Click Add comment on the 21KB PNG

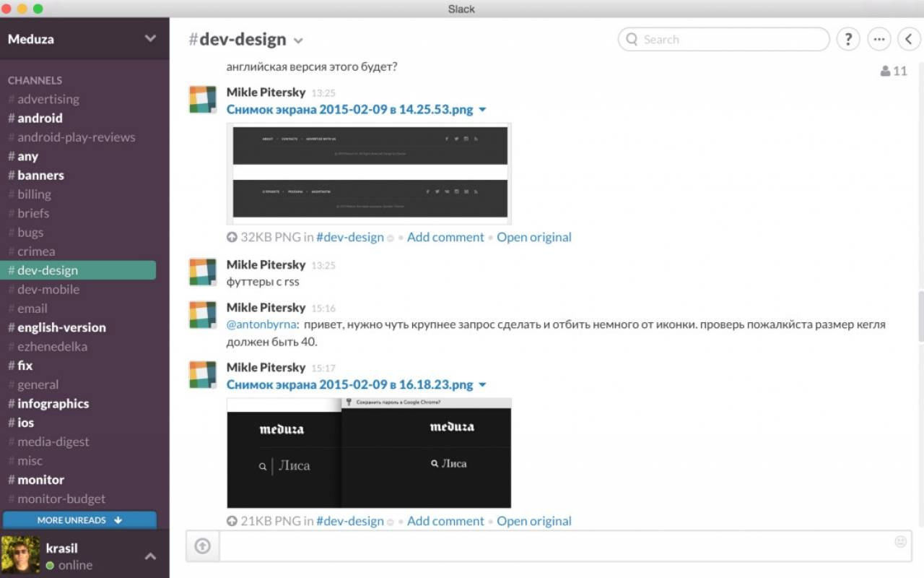point(445,521)
